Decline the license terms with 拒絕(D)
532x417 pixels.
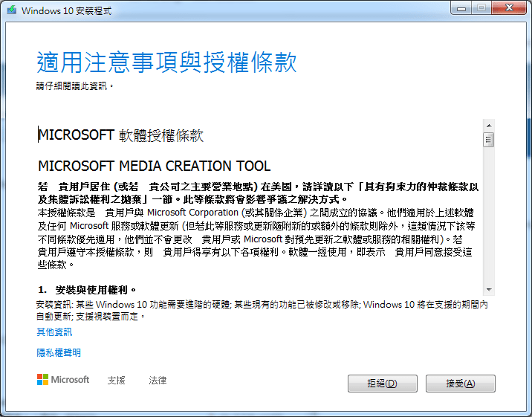pos(383,384)
